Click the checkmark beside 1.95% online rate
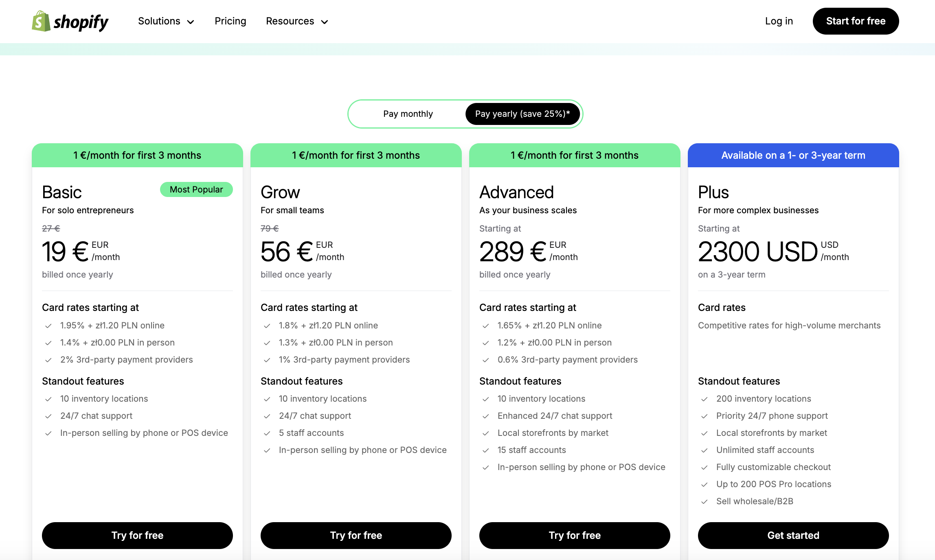The width and height of the screenshot is (935, 560). click(48, 326)
